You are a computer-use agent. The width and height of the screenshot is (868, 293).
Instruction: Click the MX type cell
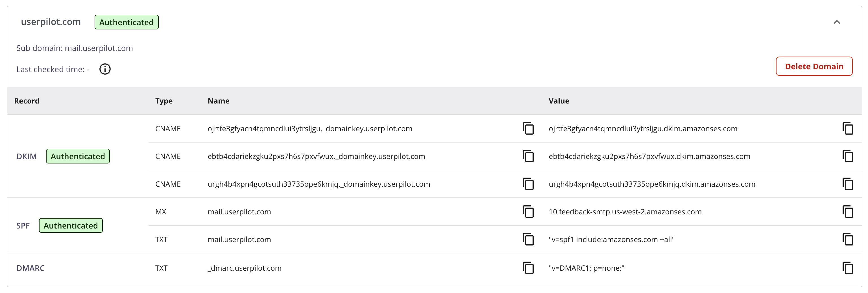pyautogui.click(x=161, y=212)
